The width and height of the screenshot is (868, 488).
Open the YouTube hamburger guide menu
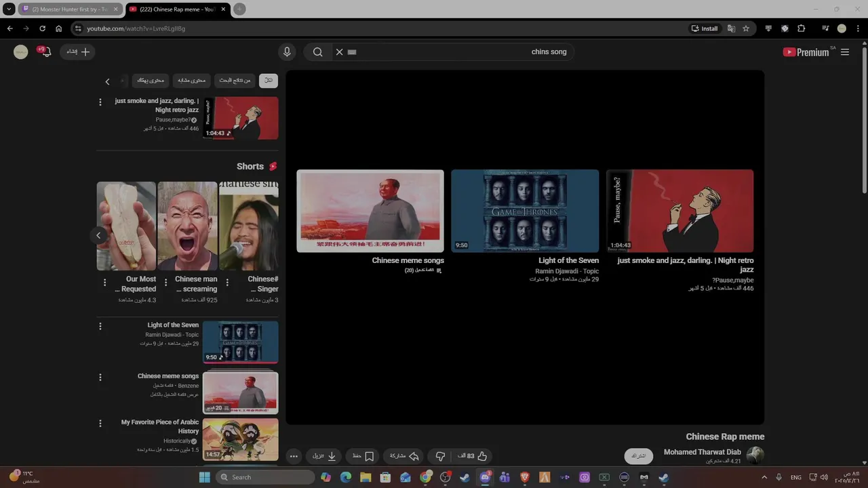click(845, 52)
